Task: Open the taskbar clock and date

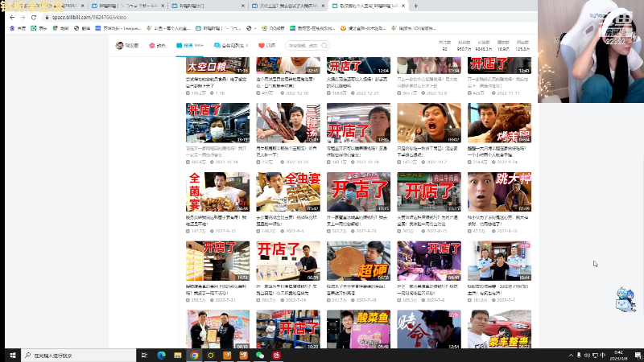Action: tap(618, 356)
